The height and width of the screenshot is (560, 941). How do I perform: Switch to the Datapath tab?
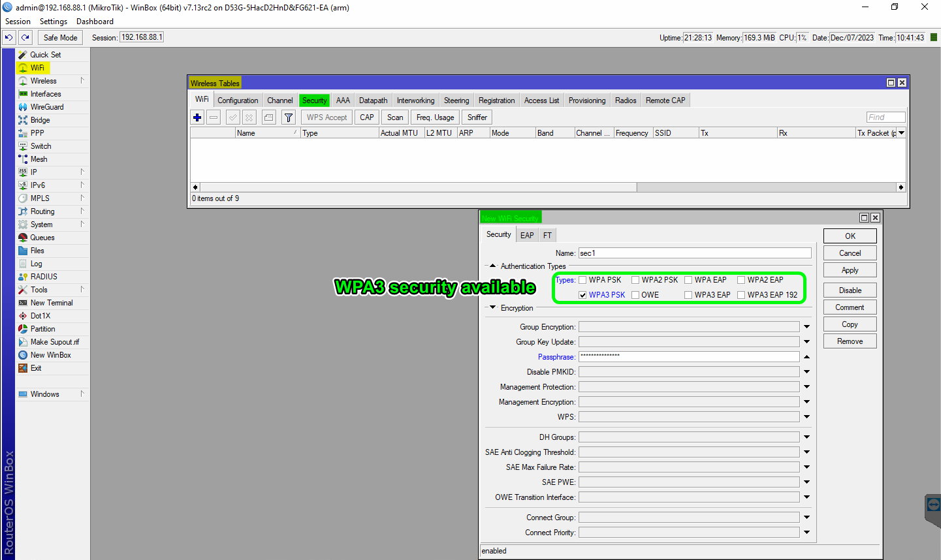click(x=373, y=101)
